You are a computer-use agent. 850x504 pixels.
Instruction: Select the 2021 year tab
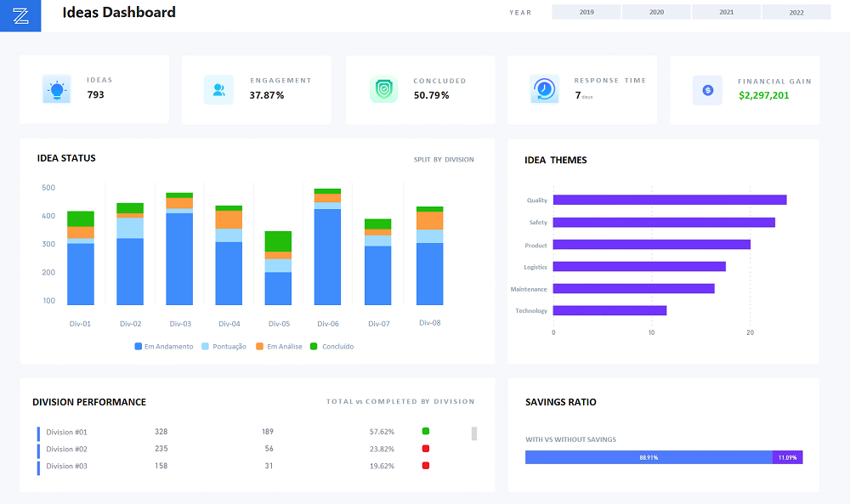click(727, 12)
